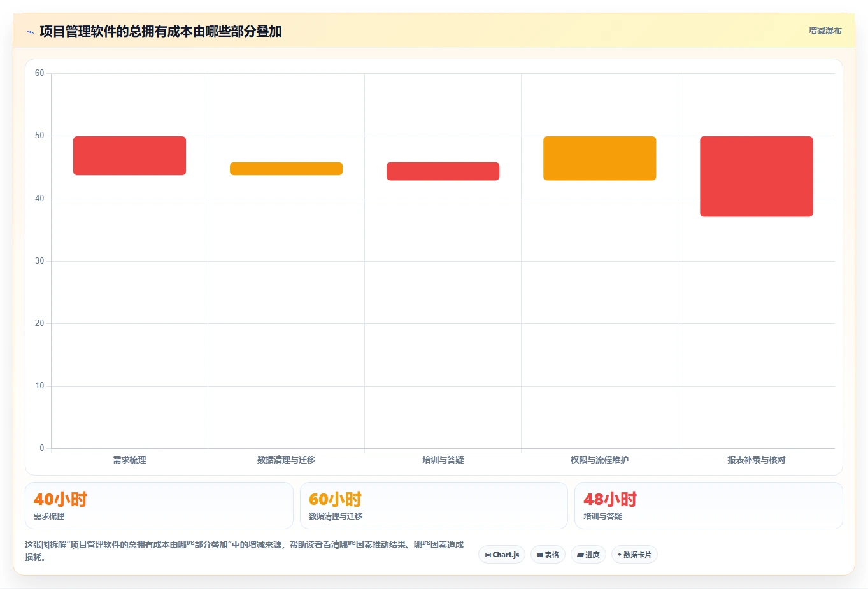
Task: Click the Chart.js tag chip
Action: 502,555
